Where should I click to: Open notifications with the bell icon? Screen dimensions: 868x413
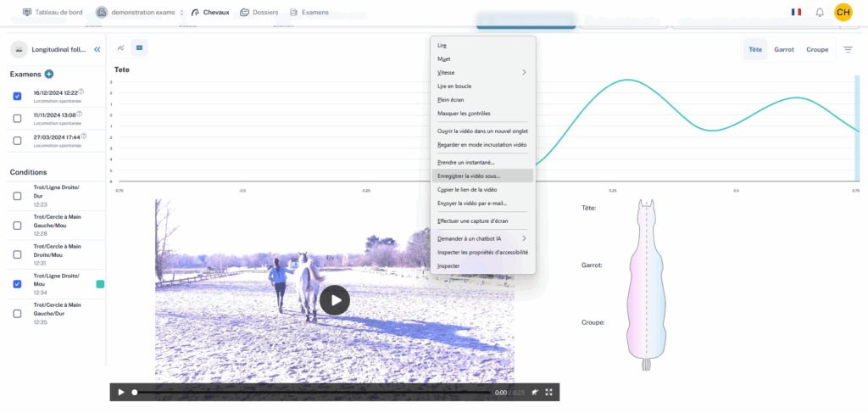tap(820, 13)
